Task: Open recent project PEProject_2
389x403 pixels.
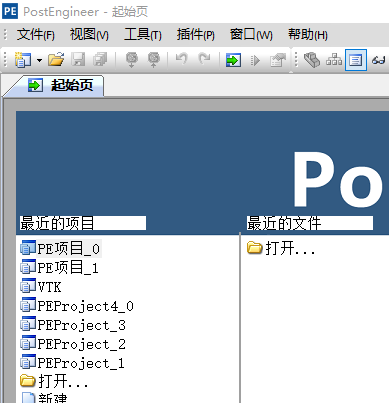Action: (x=73, y=344)
